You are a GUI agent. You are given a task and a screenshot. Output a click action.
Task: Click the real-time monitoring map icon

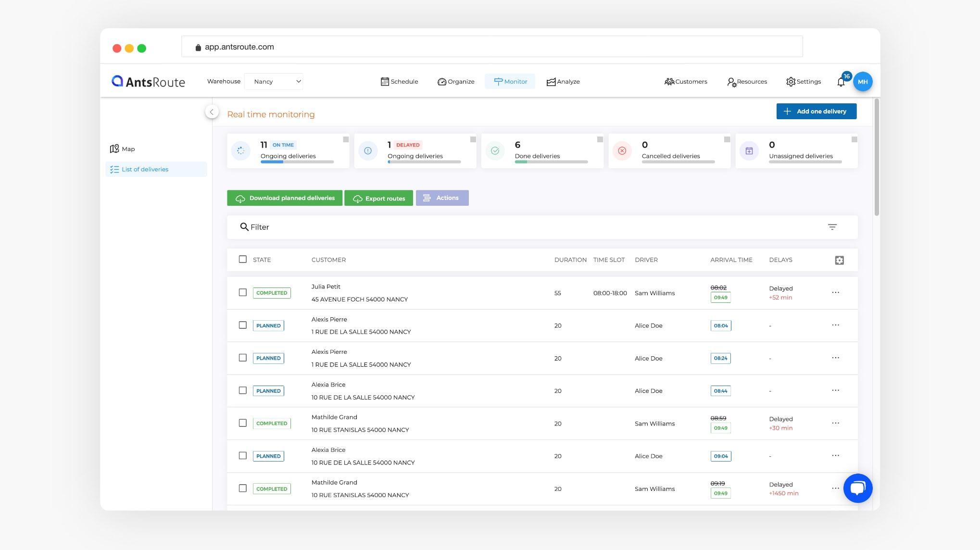click(x=115, y=149)
